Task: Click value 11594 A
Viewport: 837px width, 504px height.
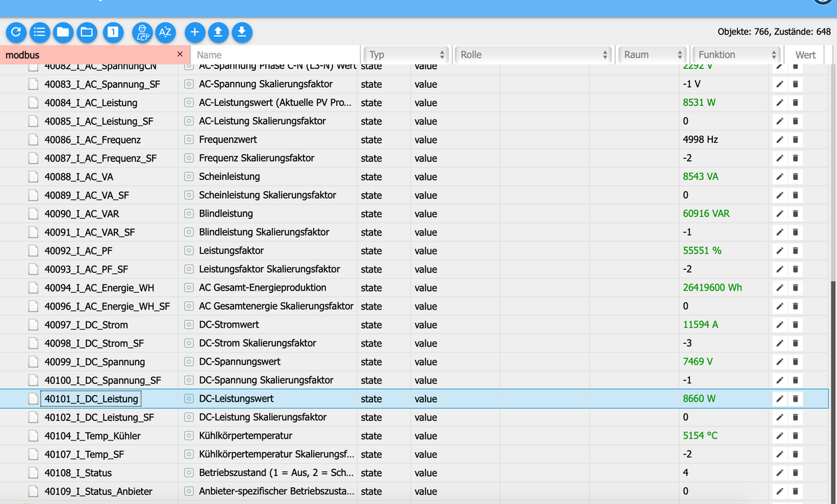Action: pyautogui.click(x=700, y=324)
